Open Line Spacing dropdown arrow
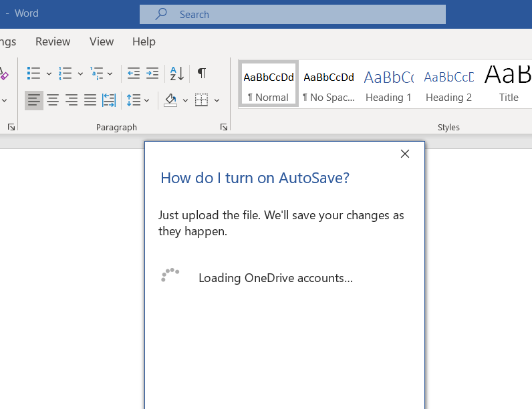Image resolution: width=532 pixels, height=409 pixels. [146, 101]
